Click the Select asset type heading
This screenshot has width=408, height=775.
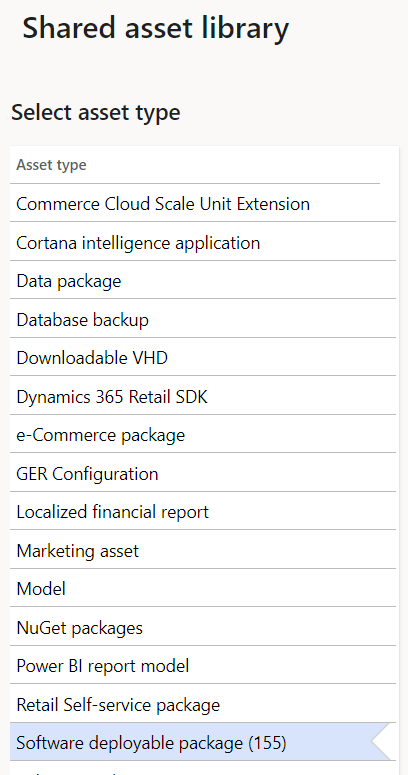[x=96, y=113]
